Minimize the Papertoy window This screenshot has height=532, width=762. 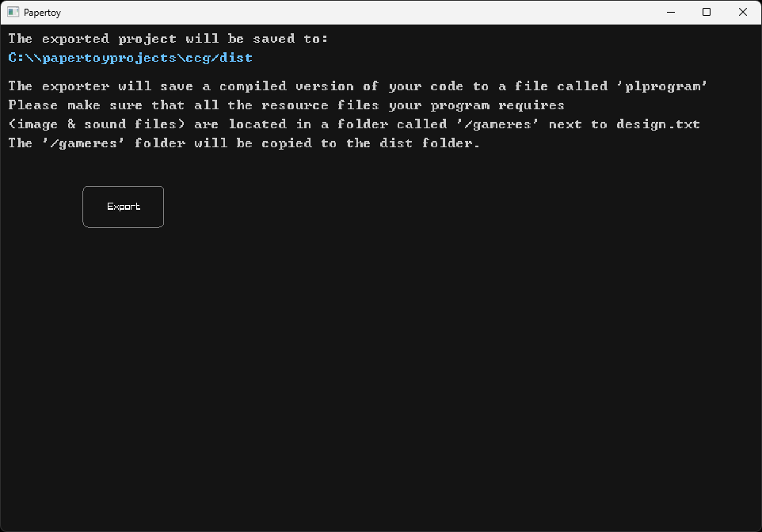pos(670,12)
